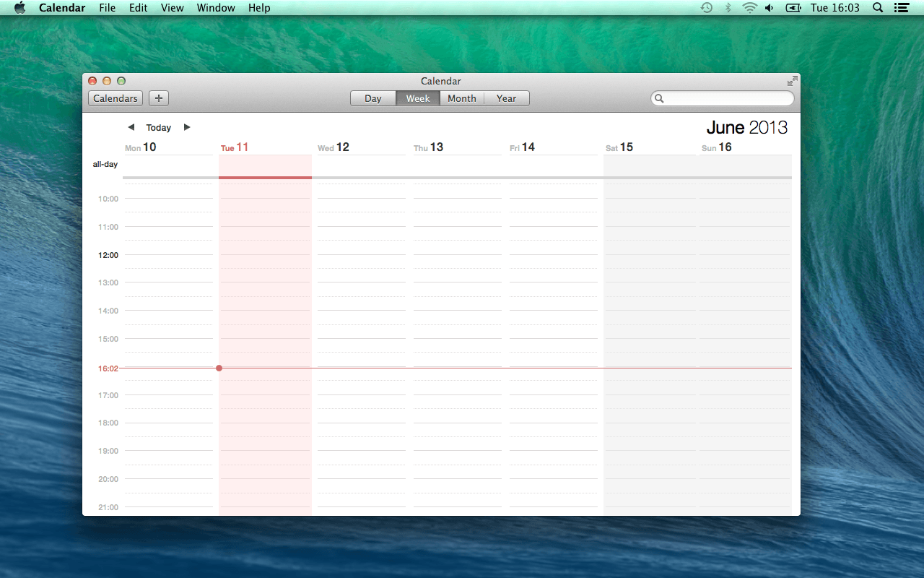Show the Calendars list
Viewport: 924px width, 578px height.
(x=115, y=98)
